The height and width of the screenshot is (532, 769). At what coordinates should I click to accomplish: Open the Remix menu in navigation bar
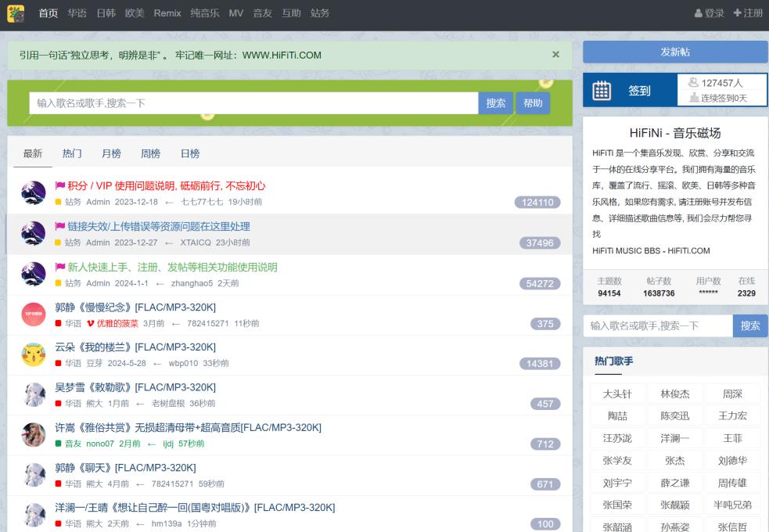tap(167, 13)
